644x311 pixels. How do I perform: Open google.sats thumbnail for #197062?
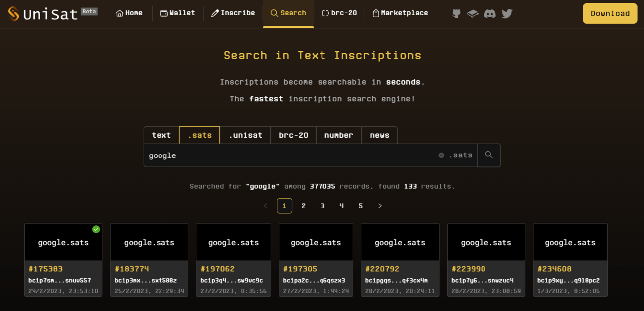pyautogui.click(x=233, y=242)
